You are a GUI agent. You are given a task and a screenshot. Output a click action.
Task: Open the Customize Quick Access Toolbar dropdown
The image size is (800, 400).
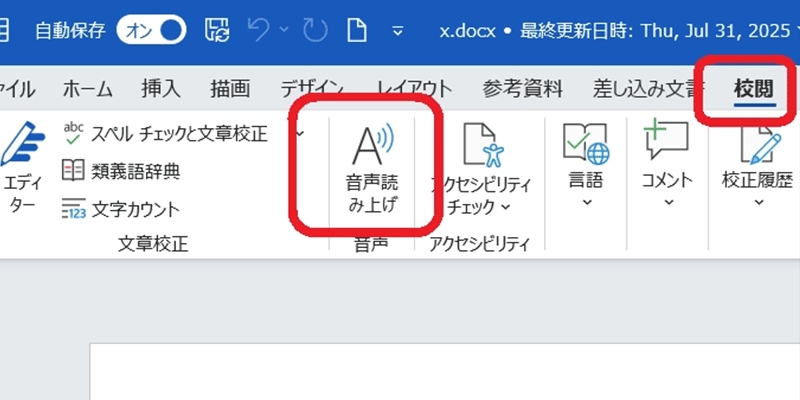click(x=398, y=31)
